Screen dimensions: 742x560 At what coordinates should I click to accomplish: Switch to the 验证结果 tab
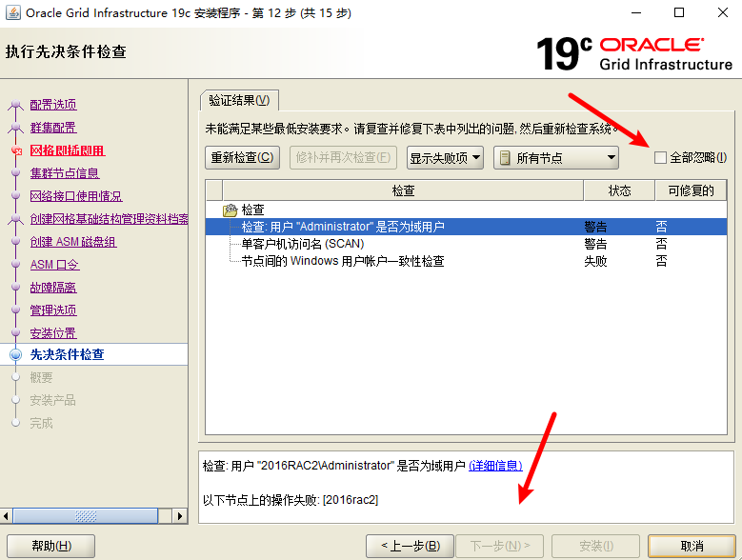[x=239, y=100]
